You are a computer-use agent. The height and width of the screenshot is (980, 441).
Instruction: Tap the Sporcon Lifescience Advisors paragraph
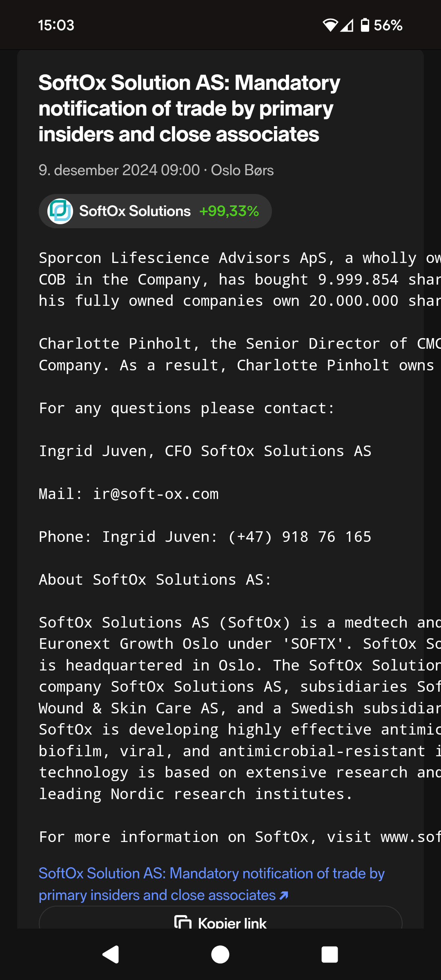coord(240,280)
